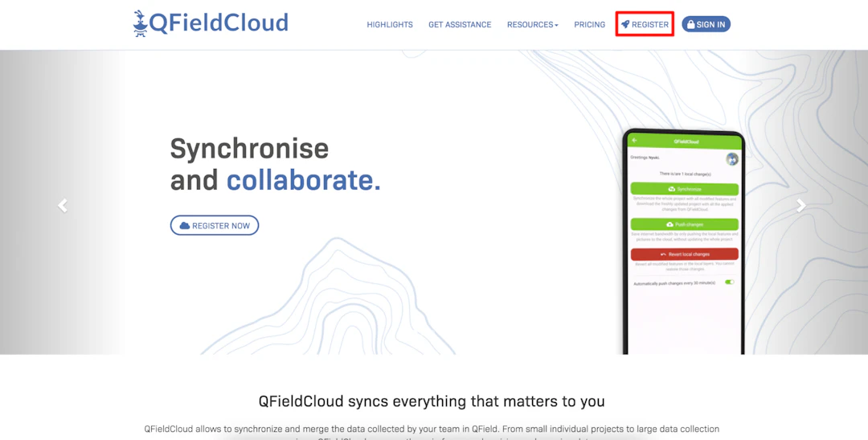
Task: Click the 'QFieldCloud syncs everything that matters' heading
Action: coord(432,401)
